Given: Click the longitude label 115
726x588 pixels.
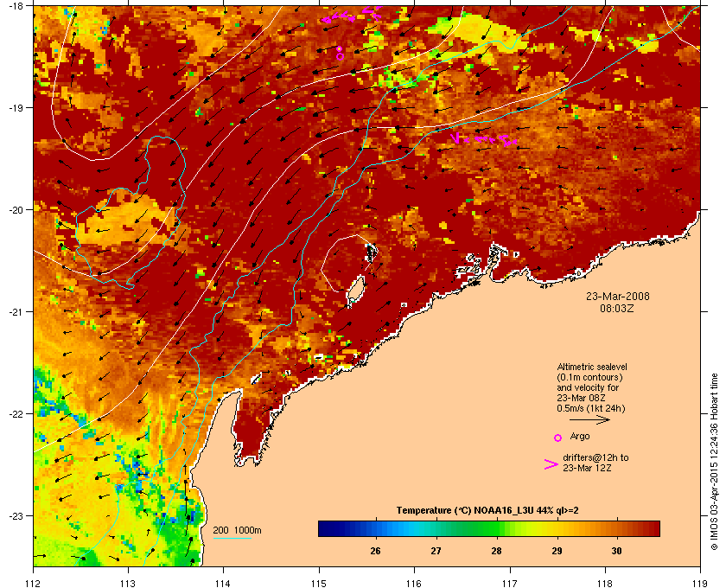Looking at the screenshot, I should [x=319, y=583].
